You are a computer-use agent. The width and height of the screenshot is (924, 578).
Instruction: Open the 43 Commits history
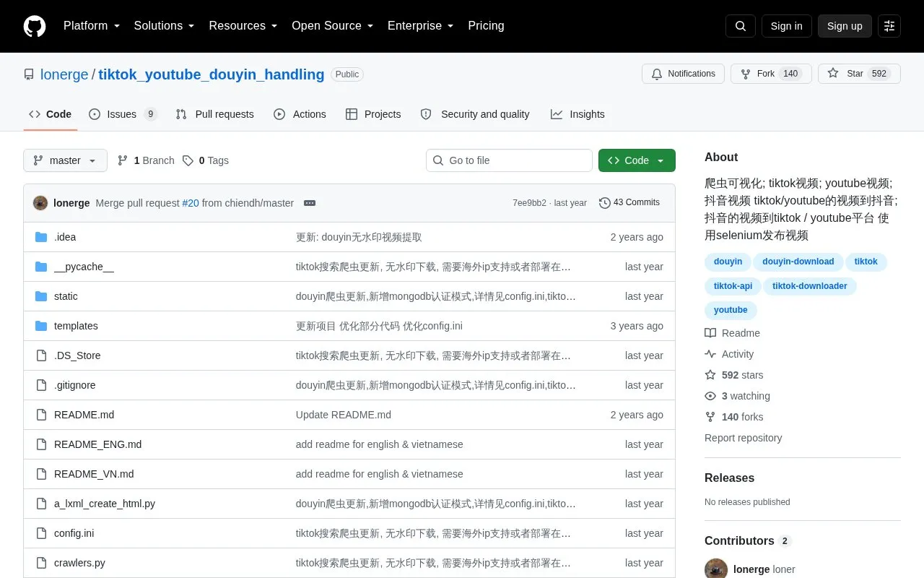point(629,202)
